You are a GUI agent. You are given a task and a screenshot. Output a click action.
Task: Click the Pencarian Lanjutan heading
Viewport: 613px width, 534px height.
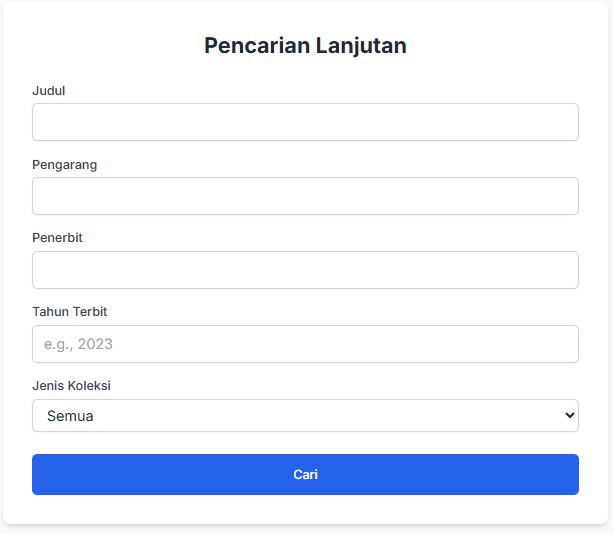[x=305, y=45]
